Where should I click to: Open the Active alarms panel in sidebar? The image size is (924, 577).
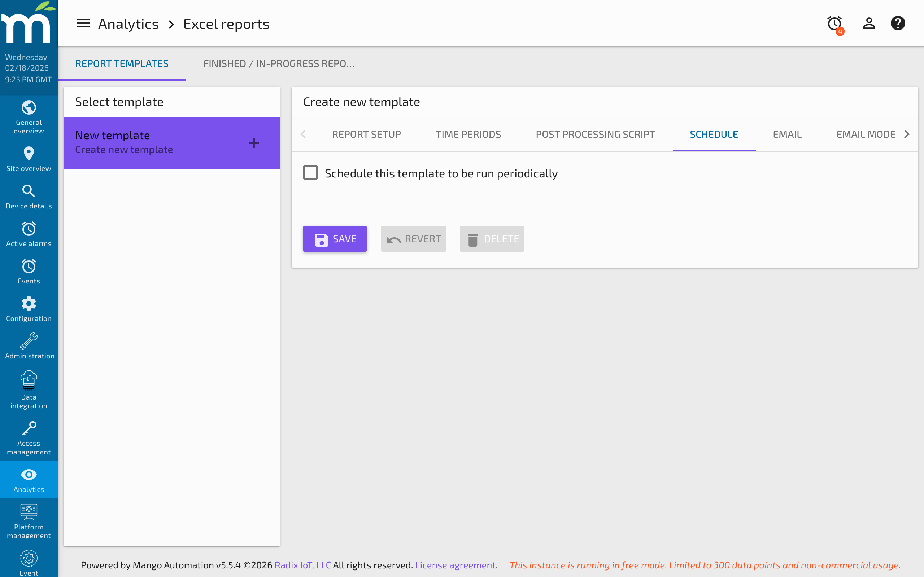29,233
